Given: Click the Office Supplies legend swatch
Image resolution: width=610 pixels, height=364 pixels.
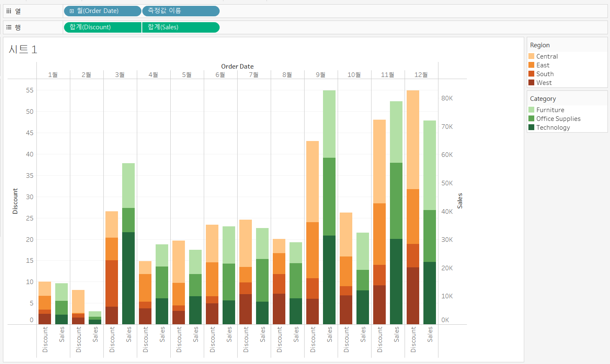Looking at the screenshot, I should click(531, 118).
